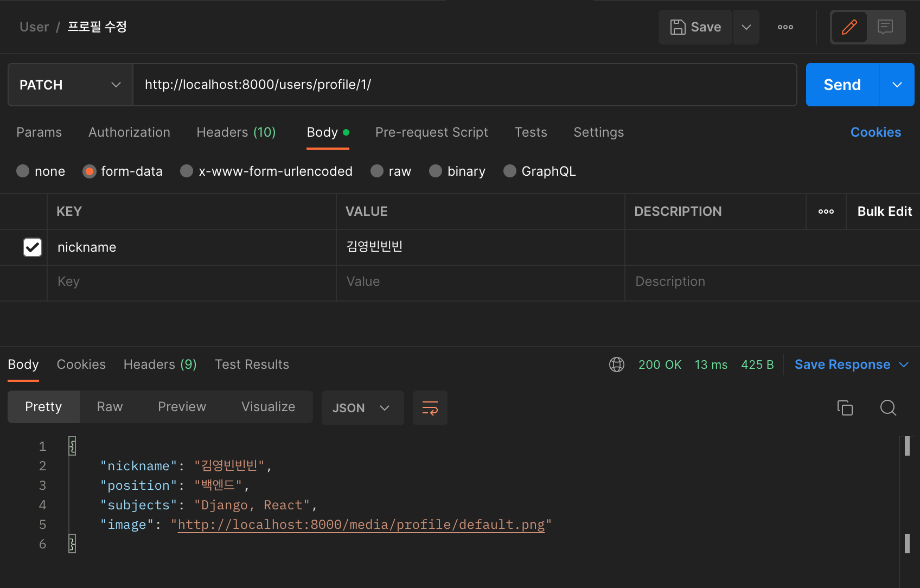Uncheck the nickname row checkbox

click(x=33, y=247)
